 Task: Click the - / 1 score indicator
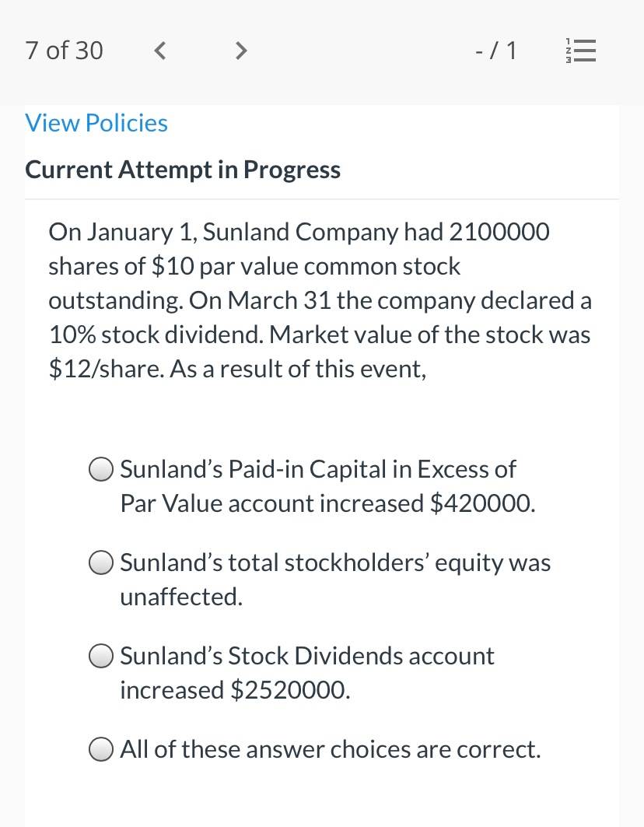tap(495, 51)
